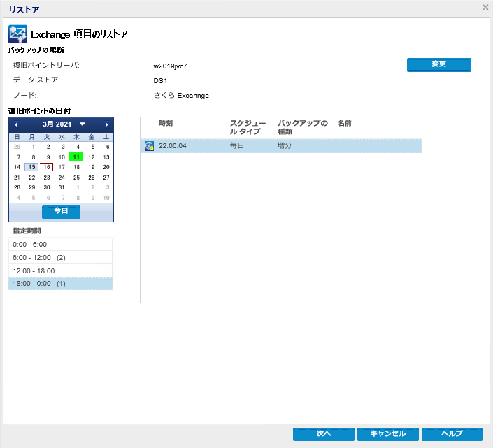Click the キャンセル button
Viewport: 493px width, 448px height.
pos(387,434)
